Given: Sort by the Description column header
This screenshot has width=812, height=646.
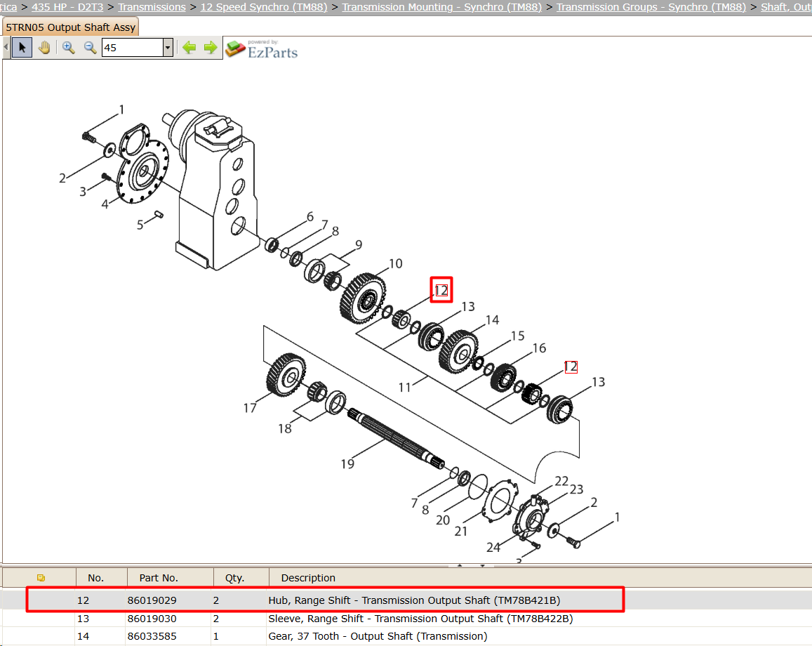Looking at the screenshot, I should point(308,578).
